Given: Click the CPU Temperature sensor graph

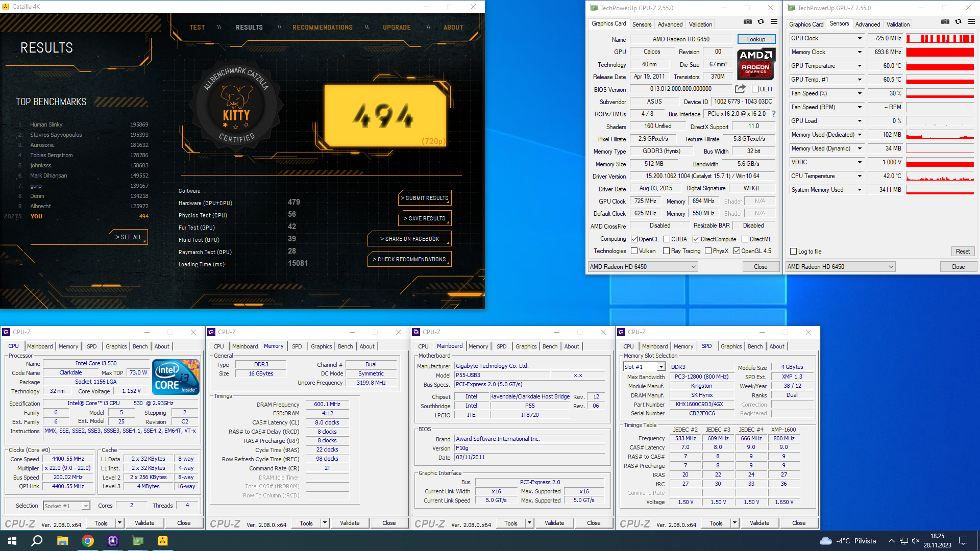Looking at the screenshot, I should (x=940, y=176).
